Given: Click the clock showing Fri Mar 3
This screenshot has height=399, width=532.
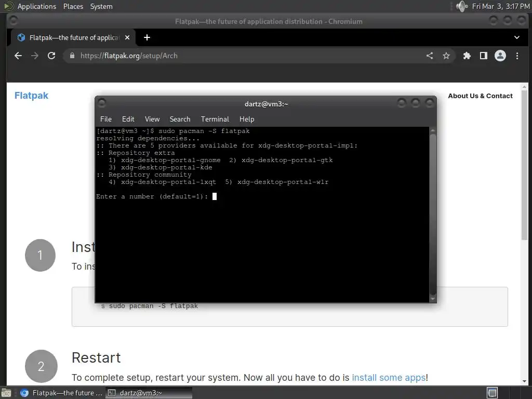Looking at the screenshot, I should click(501, 6).
